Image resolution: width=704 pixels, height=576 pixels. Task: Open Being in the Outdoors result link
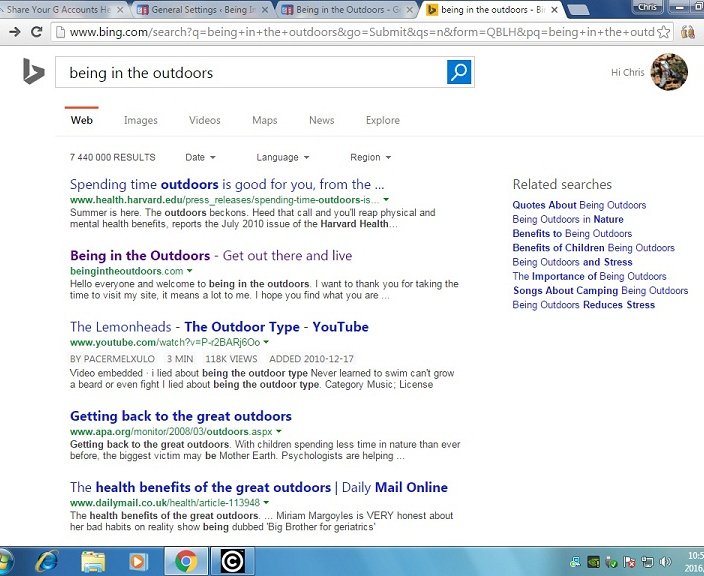coord(211,255)
